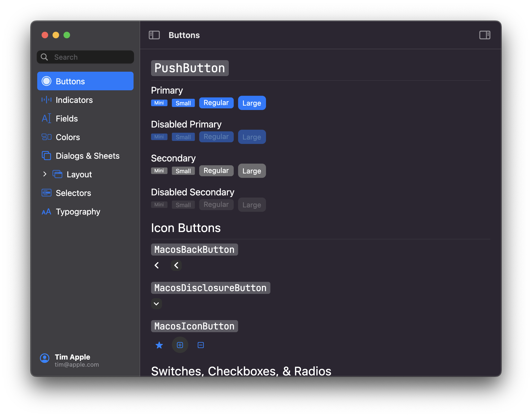This screenshot has height=417, width=532.
Task: Click the star icon button
Action: click(x=159, y=345)
